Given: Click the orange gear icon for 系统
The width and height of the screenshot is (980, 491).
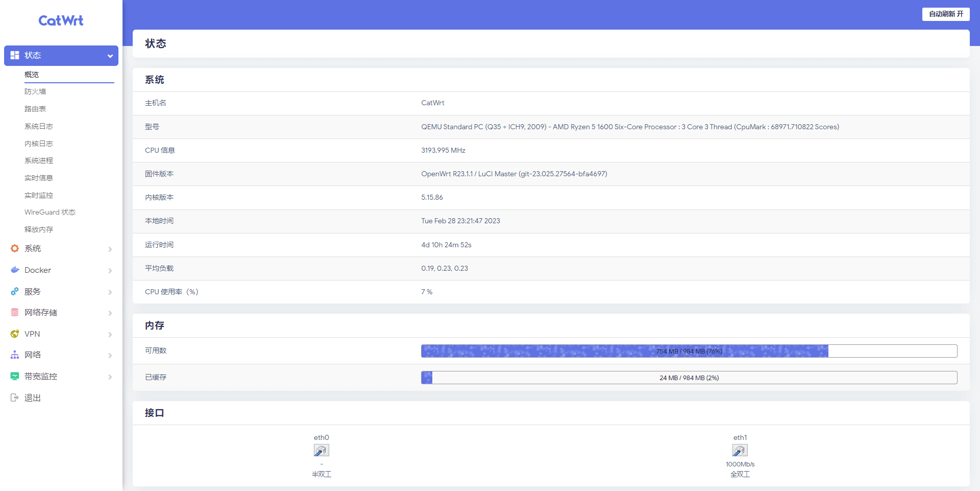Looking at the screenshot, I should (x=15, y=248).
